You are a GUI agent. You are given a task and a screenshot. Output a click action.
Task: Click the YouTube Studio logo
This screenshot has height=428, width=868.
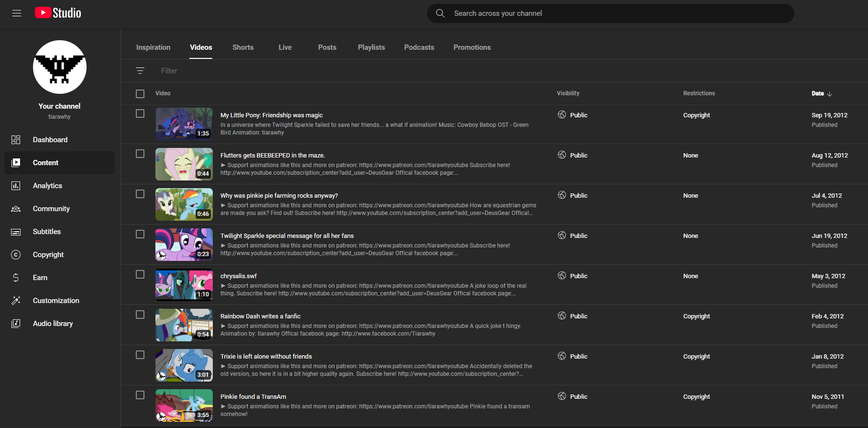(58, 13)
